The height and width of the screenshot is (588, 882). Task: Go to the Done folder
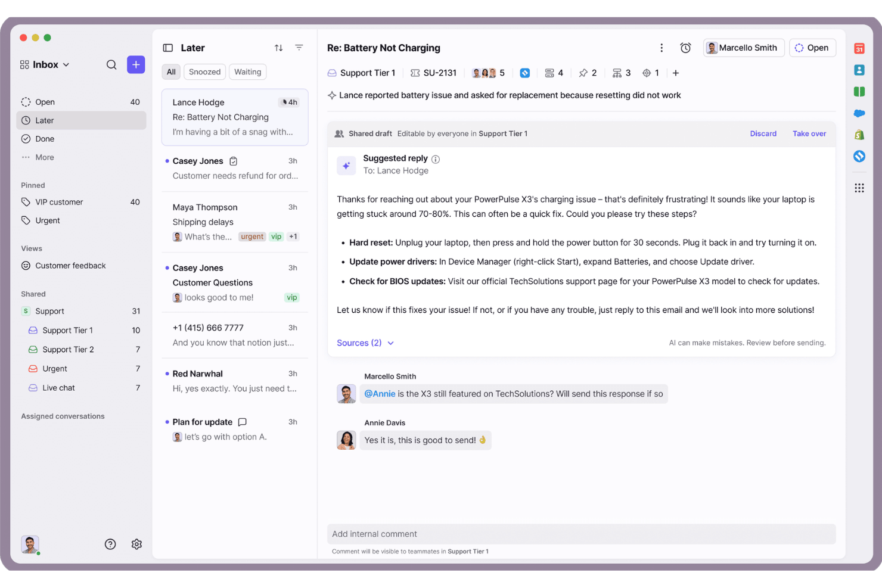pos(81,139)
